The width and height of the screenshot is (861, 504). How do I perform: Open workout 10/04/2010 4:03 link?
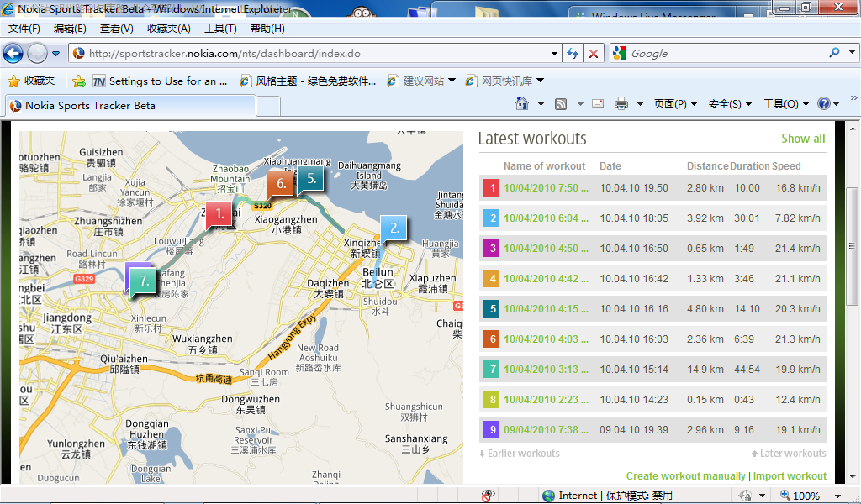546,339
